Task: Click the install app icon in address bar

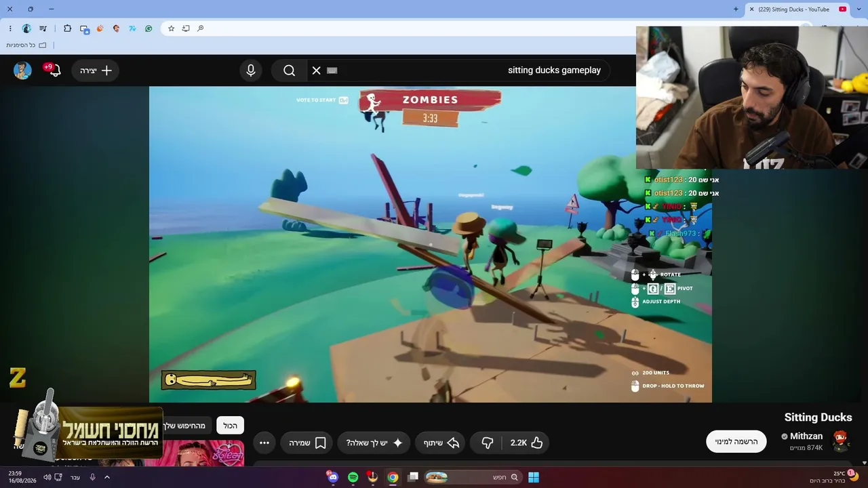Action: pos(186,28)
